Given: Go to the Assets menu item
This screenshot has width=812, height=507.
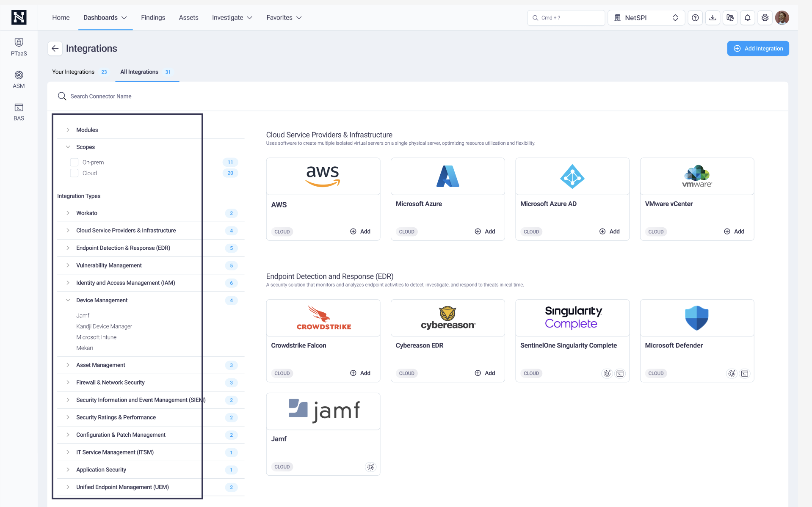Looking at the screenshot, I should click(x=188, y=17).
